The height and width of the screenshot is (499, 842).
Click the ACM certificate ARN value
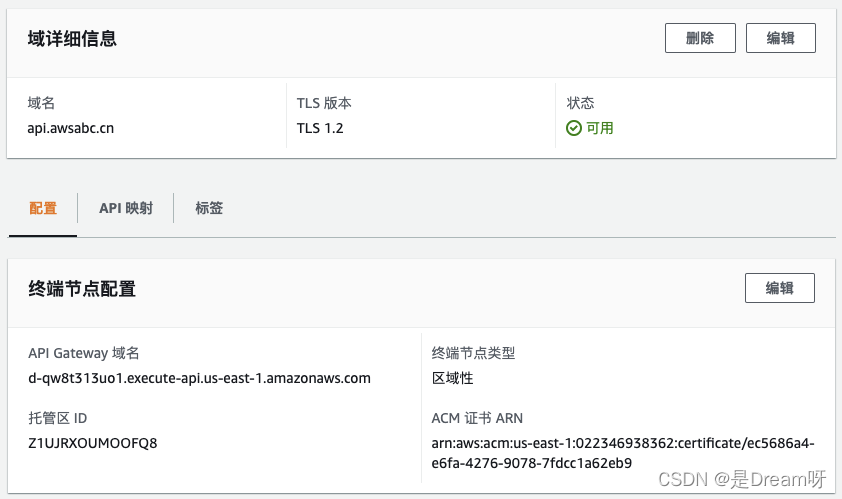623,452
